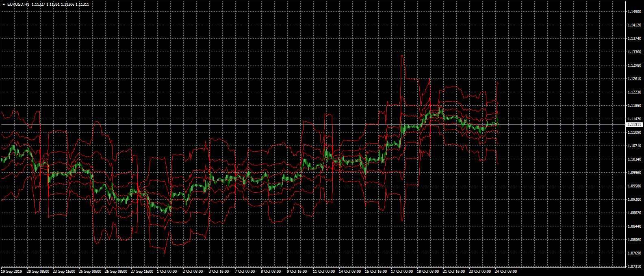
Task: Click the 1.07310 price axis label
Action: point(635,267)
